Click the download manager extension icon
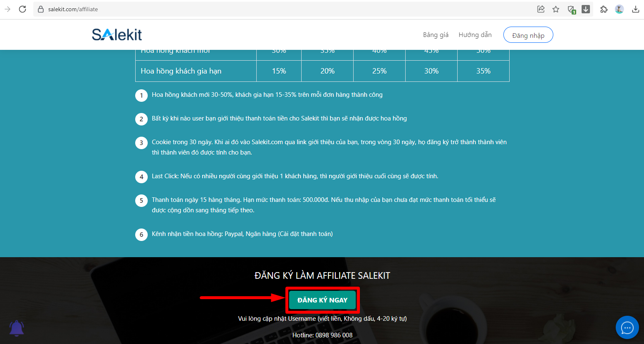Screen dimensions: 644x344 pyautogui.click(x=586, y=9)
